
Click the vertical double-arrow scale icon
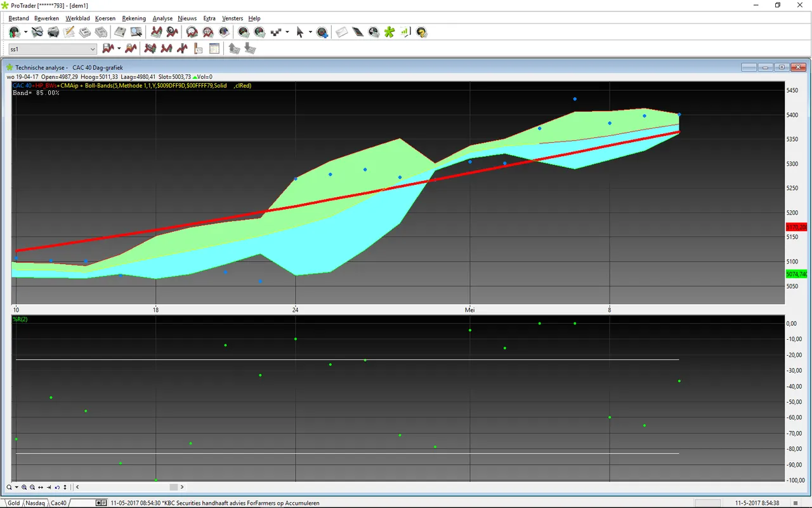coord(65,487)
